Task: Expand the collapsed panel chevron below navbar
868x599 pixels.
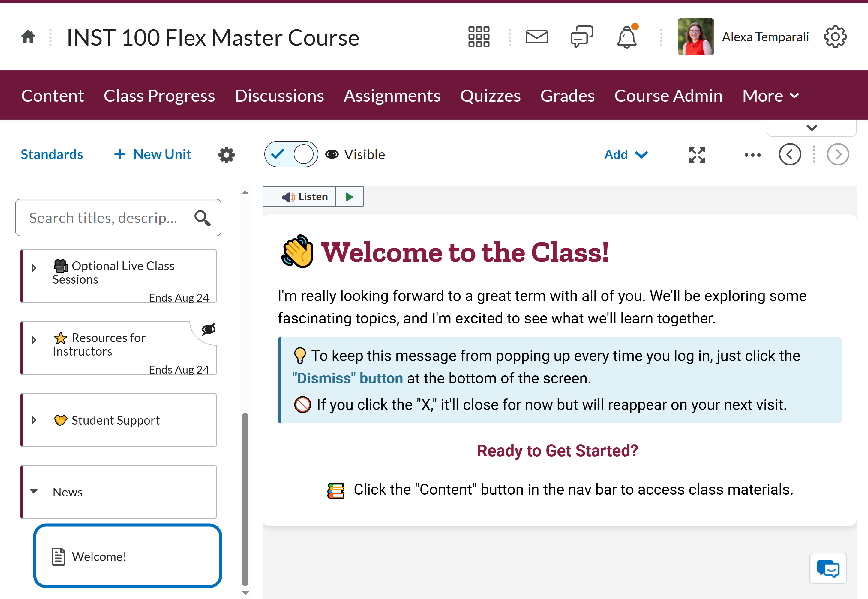Action: click(812, 128)
